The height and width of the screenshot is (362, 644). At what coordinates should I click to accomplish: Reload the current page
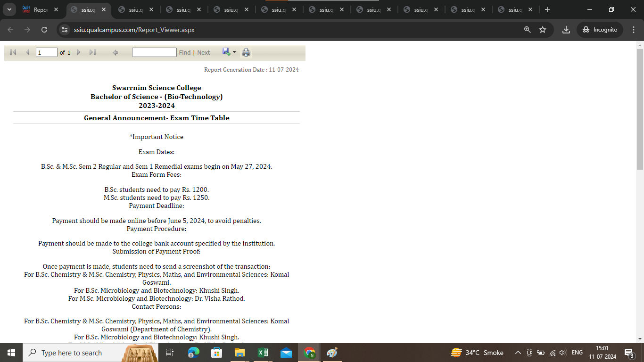click(44, 30)
